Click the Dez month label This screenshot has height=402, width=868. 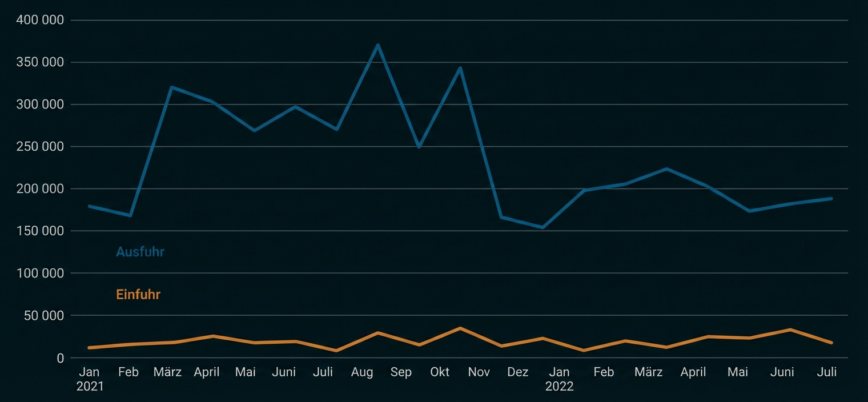[517, 372]
